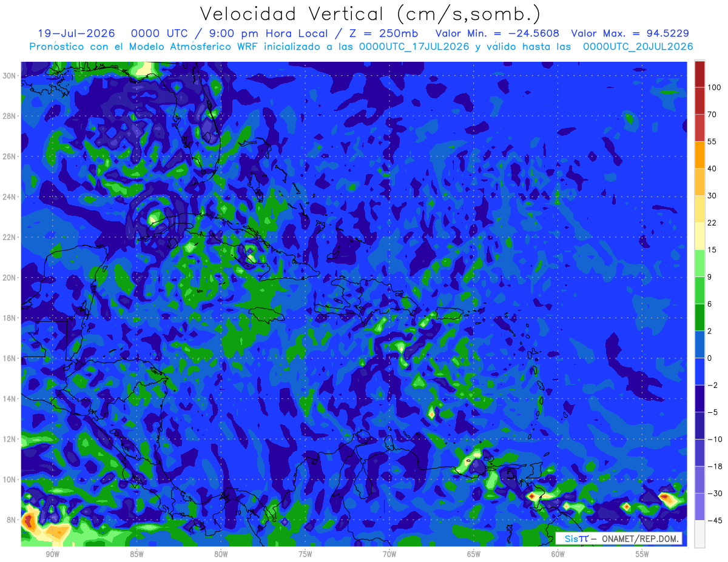Click white colorbar swatch below -45
This screenshot has height=562, width=728.
click(x=699, y=534)
